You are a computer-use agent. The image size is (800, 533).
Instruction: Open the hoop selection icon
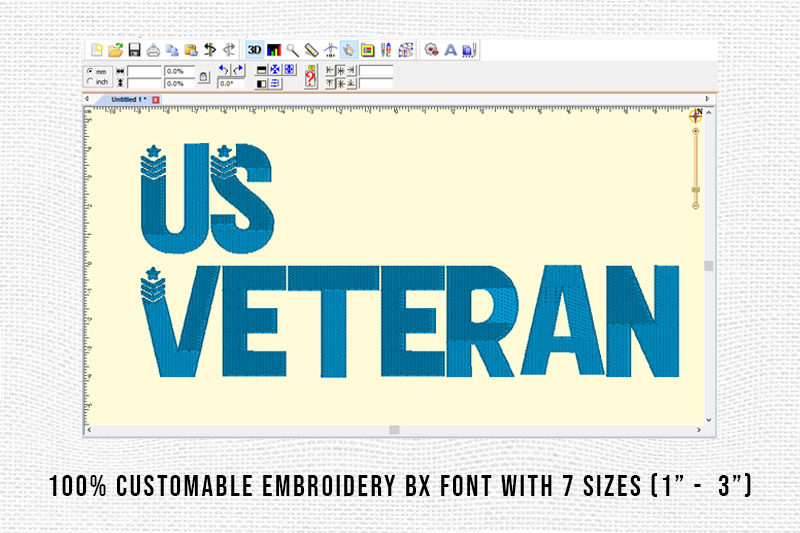coord(367,50)
